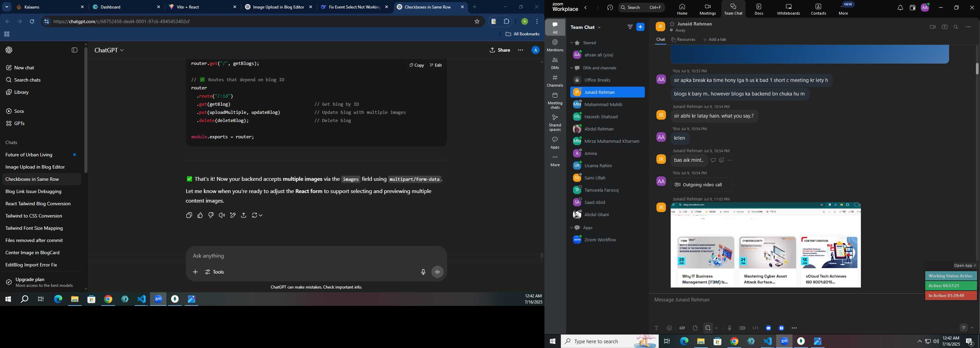
Task: Open Muhammad Muhib chat
Action: (607, 104)
